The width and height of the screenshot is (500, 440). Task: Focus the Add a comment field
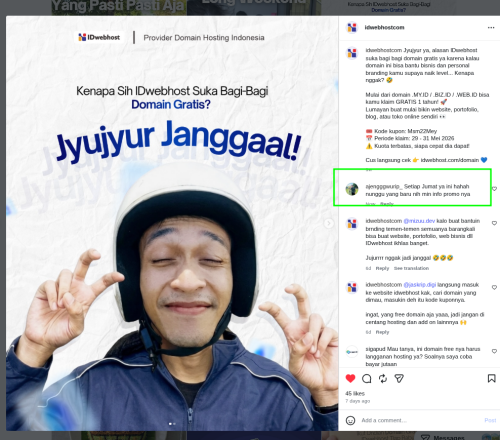pos(420,420)
